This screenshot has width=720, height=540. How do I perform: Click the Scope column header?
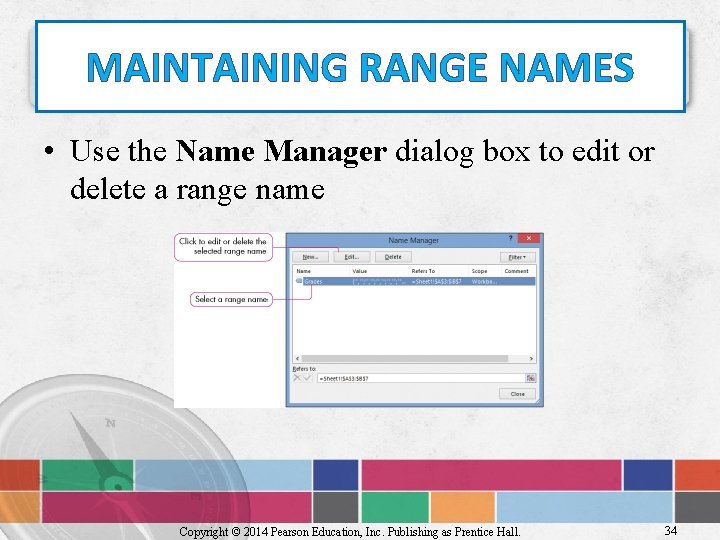point(479,271)
